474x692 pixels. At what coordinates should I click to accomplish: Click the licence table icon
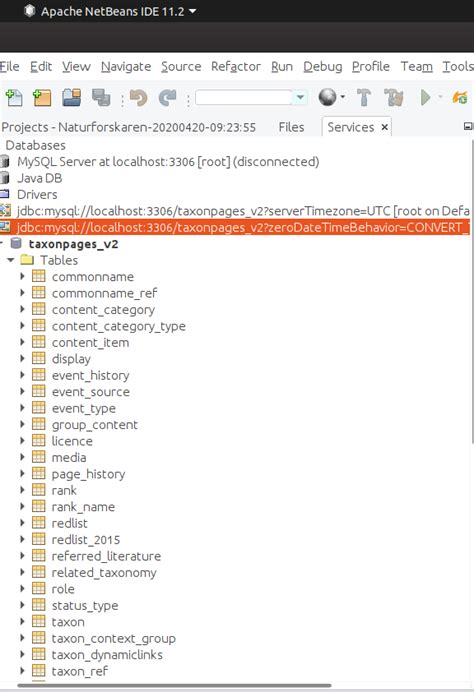[x=39, y=440]
